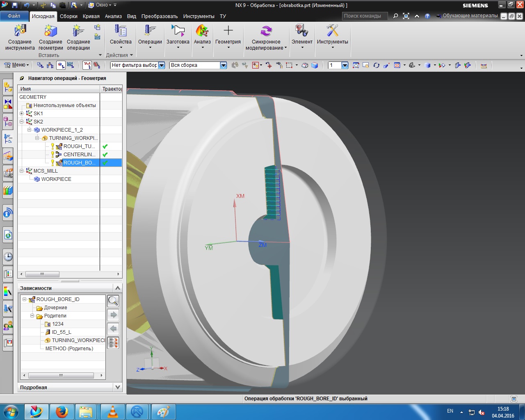Click the Rotate view icon
This screenshot has width=525, height=420.
pos(376,65)
